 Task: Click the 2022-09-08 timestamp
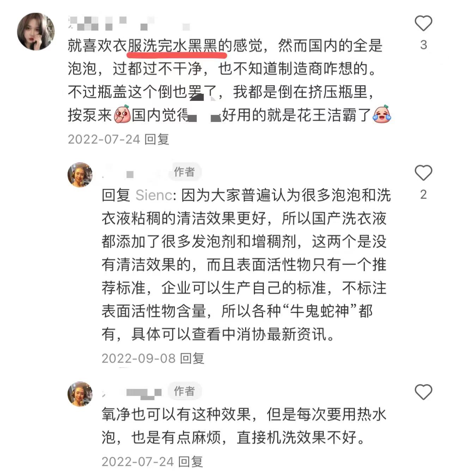139,358
